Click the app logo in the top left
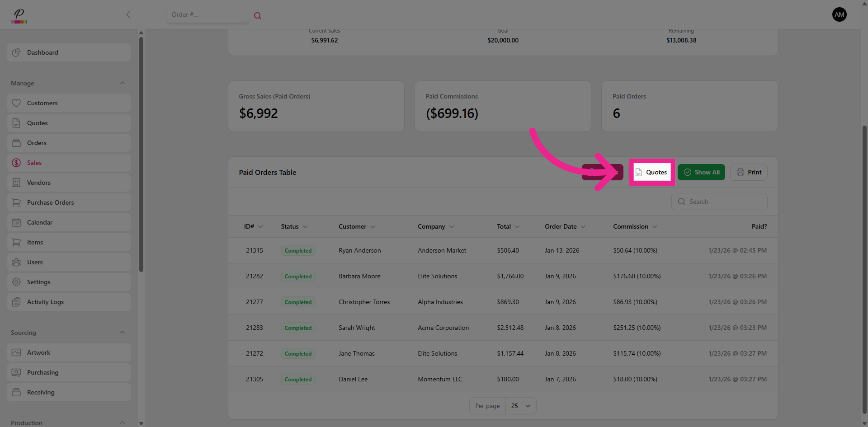The image size is (868, 427). [x=19, y=15]
